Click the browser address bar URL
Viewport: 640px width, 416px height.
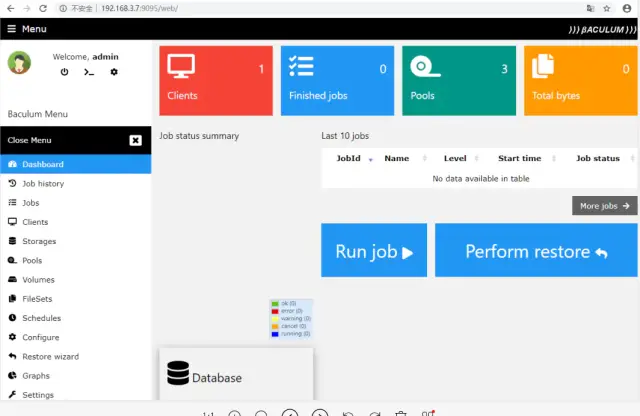coord(139,8)
